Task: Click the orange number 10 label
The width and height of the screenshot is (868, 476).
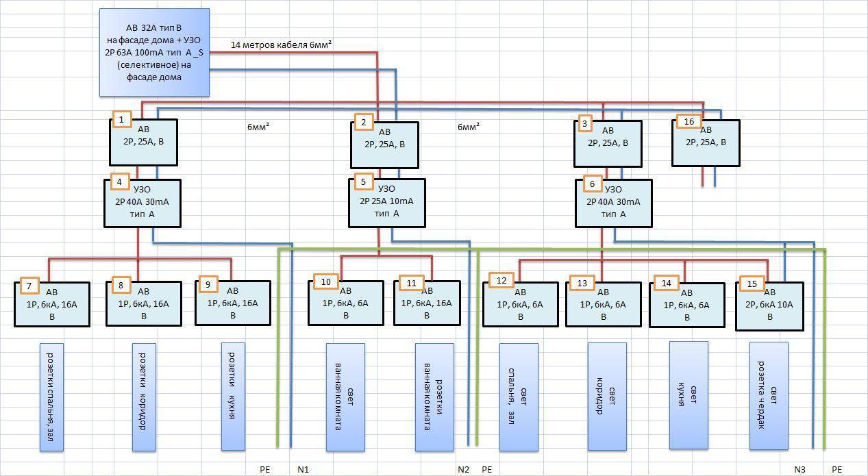Action: (326, 281)
